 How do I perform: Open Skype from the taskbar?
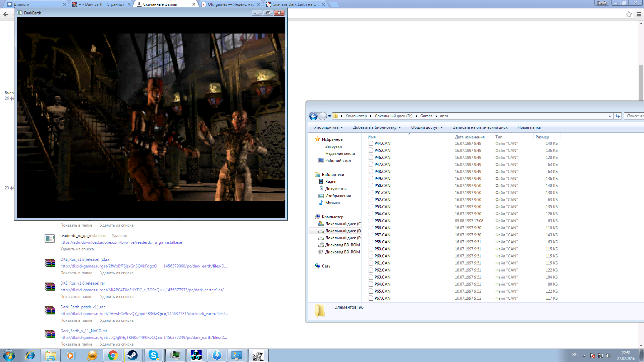(x=154, y=355)
